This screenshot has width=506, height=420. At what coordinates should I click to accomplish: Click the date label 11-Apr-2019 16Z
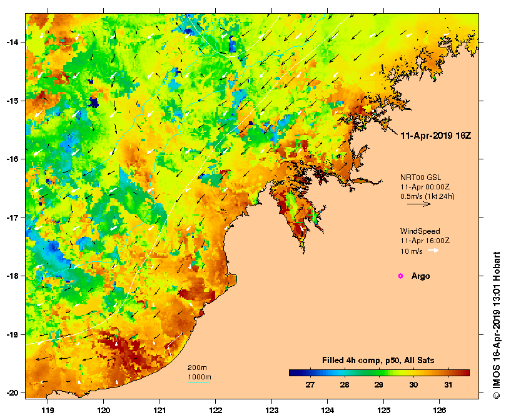click(x=436, y=136)
